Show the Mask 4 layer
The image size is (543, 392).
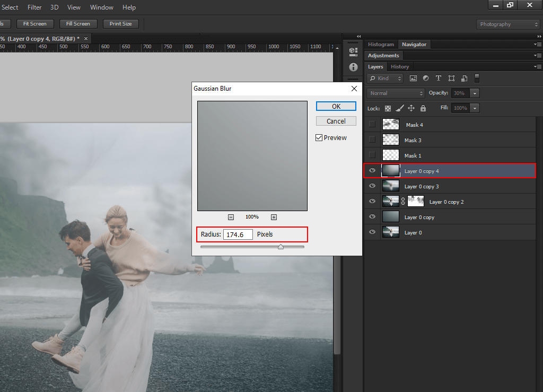pyautogui.click(x=372, y=124)
